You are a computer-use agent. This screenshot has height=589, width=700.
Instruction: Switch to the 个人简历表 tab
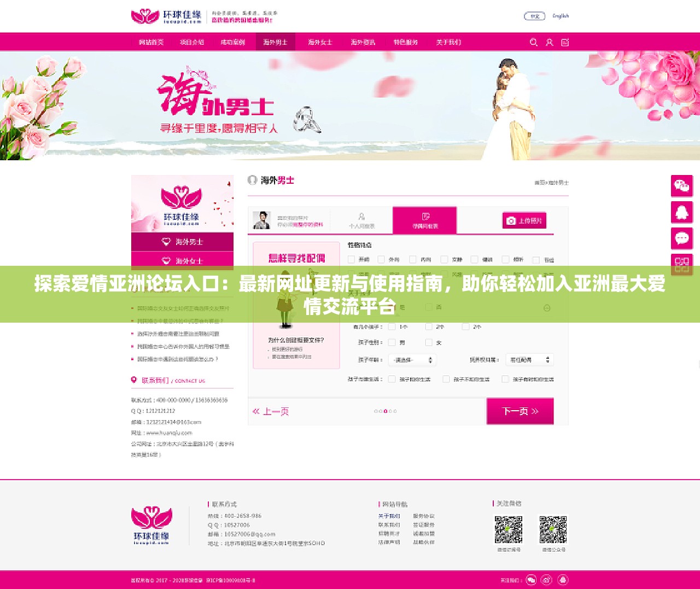click(363, 220)
